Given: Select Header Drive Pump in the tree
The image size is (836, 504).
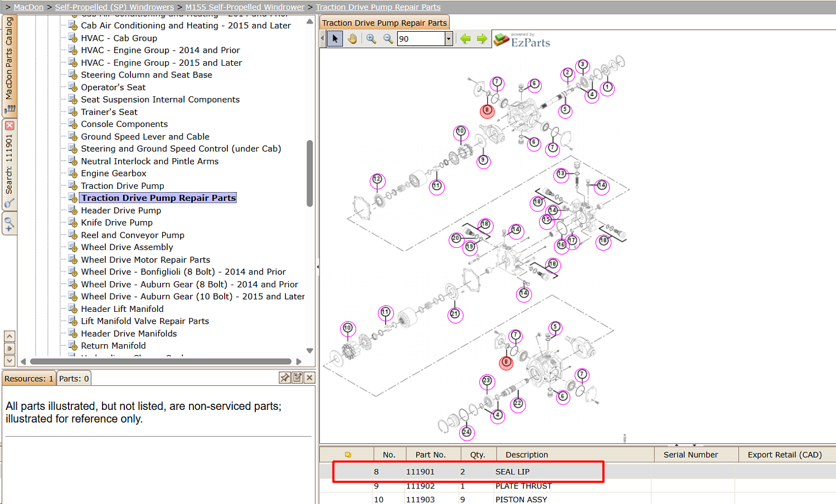Looking at the screenshot, I should [x=121, y=210].
